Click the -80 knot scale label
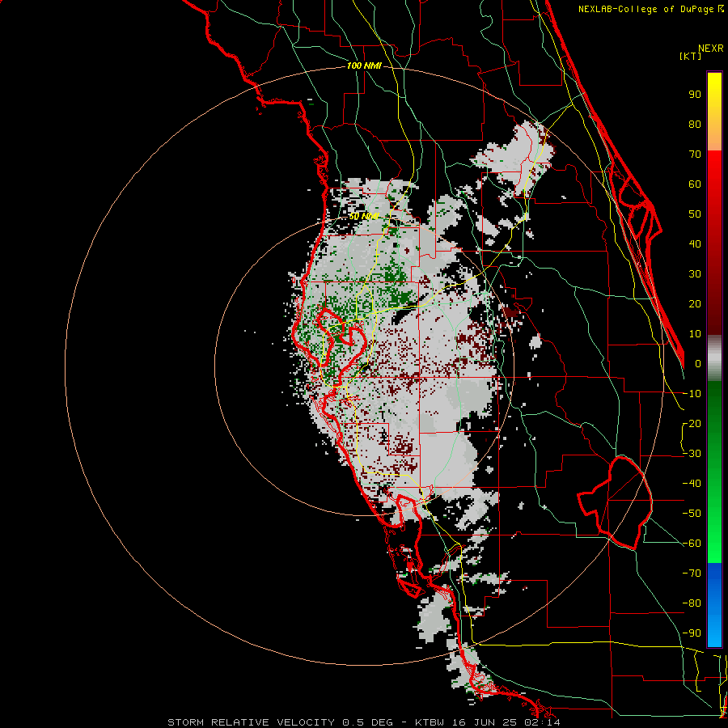The width and height of the screenshot is (728, 728). click(692, 603)
